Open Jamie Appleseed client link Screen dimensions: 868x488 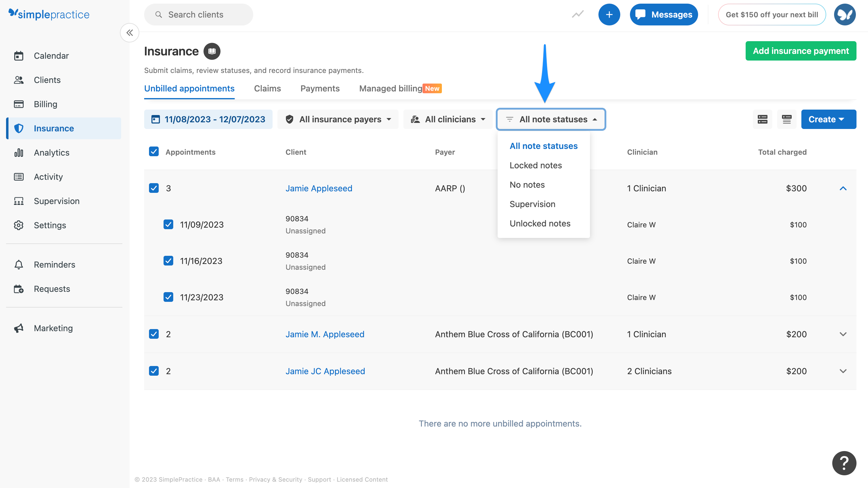(x=319, y=188)
